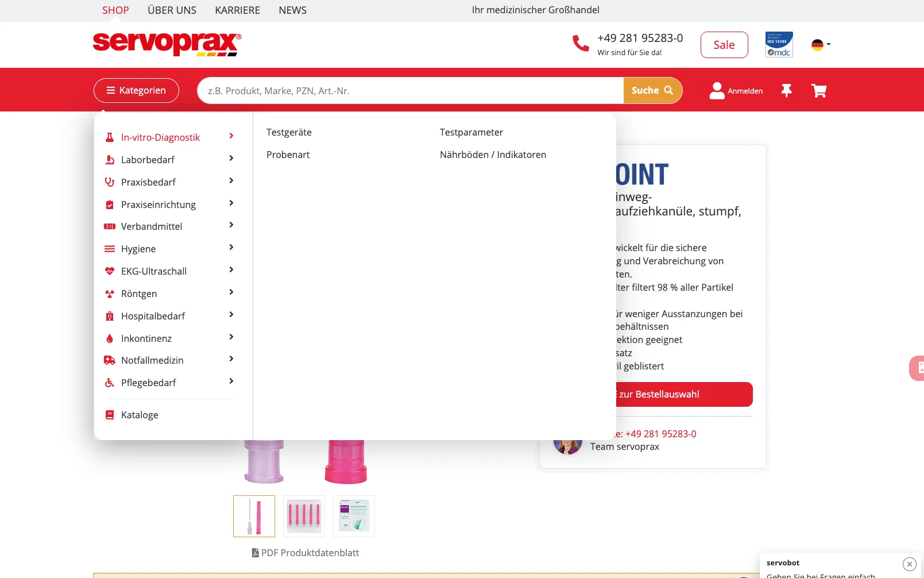Expand the Röntgen submenu chevron

click(231, 292)
